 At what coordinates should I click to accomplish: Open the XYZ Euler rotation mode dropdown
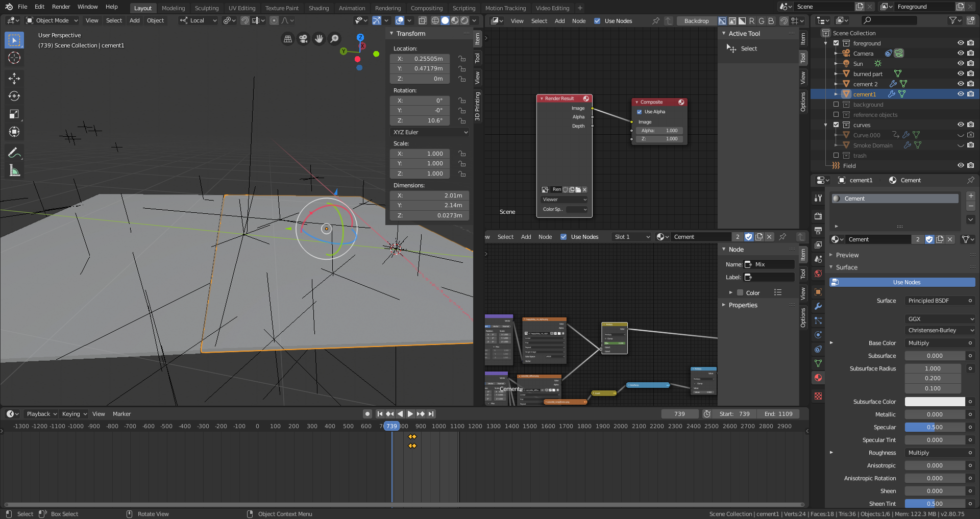(429, 132)
